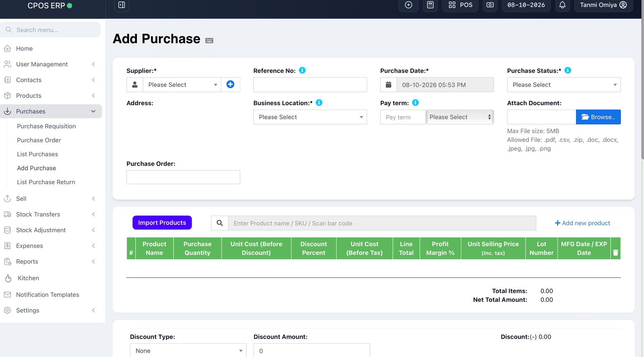644x357 pixels.
Task: Click the register details cash icon in header
Action: 490,5
